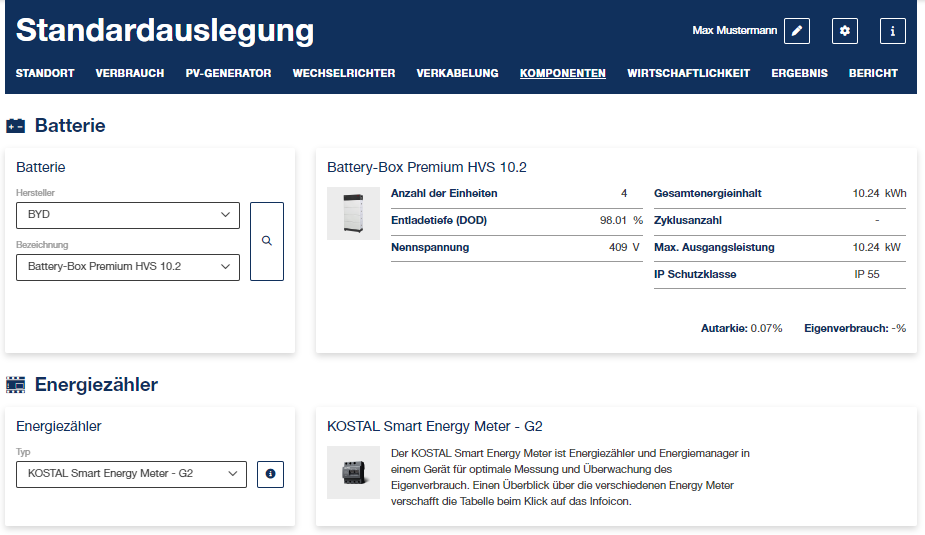This screenshot has width=925, height=535.
Task: Click the KOSTAL Smart Energy Meter description paragraph
Action: 570,477
